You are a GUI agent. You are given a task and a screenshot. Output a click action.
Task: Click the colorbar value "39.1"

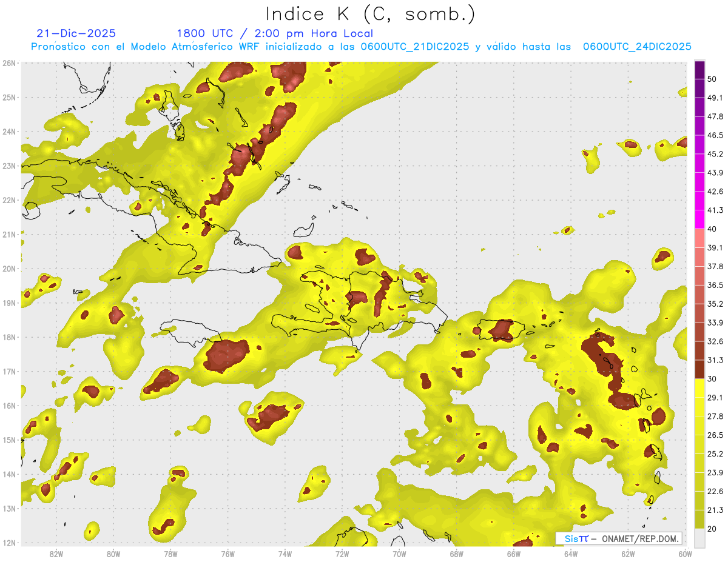(715, 248)
